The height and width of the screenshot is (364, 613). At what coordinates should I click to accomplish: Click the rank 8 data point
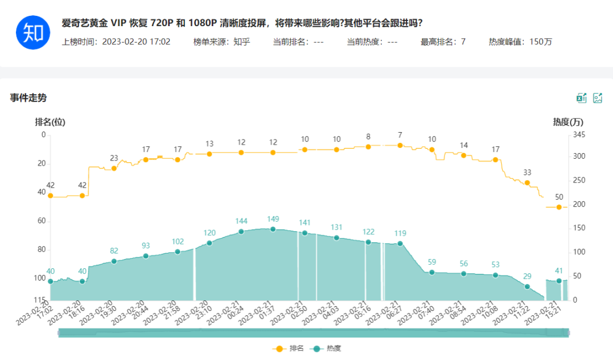click(368, 146)
